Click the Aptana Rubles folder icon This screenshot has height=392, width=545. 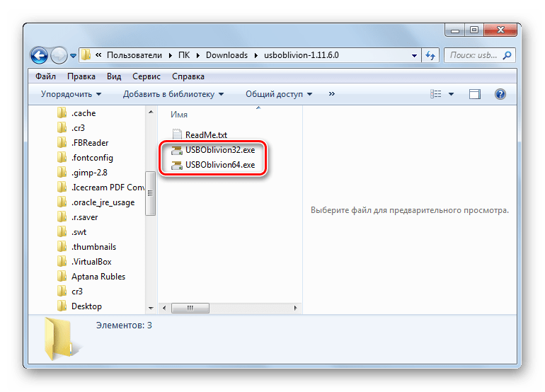[62, 276]
